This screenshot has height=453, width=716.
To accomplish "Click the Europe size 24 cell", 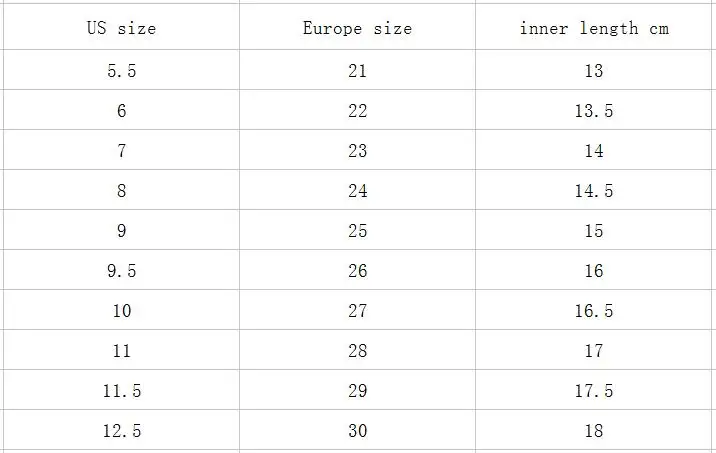I will [358, 190].
